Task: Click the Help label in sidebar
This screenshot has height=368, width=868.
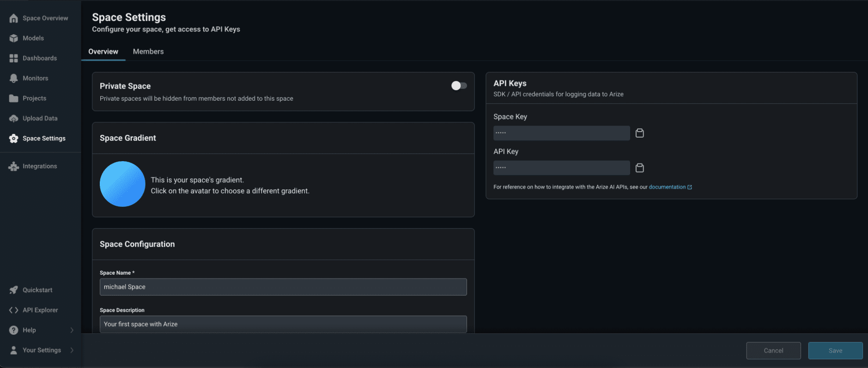Action: click(29, 330)
